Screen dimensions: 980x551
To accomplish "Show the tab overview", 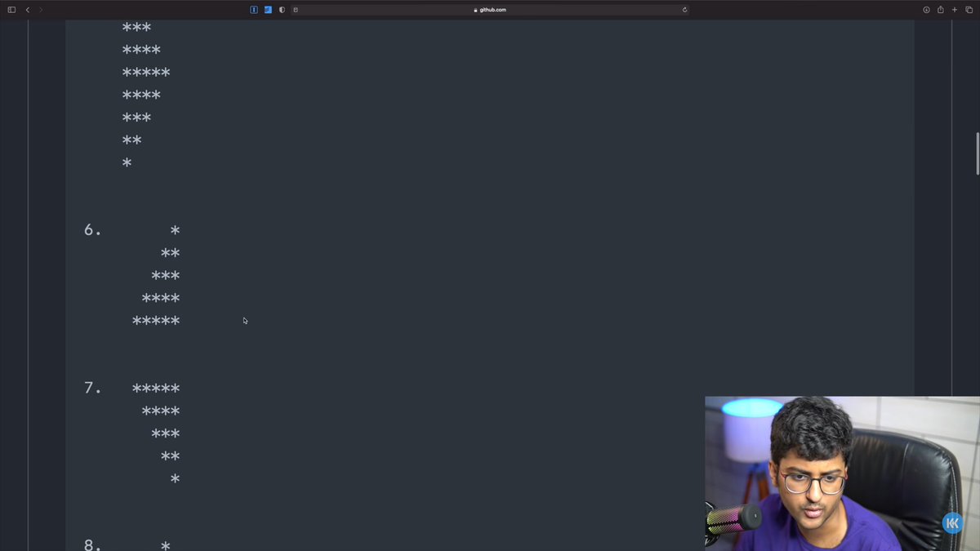I will point(969,10).
